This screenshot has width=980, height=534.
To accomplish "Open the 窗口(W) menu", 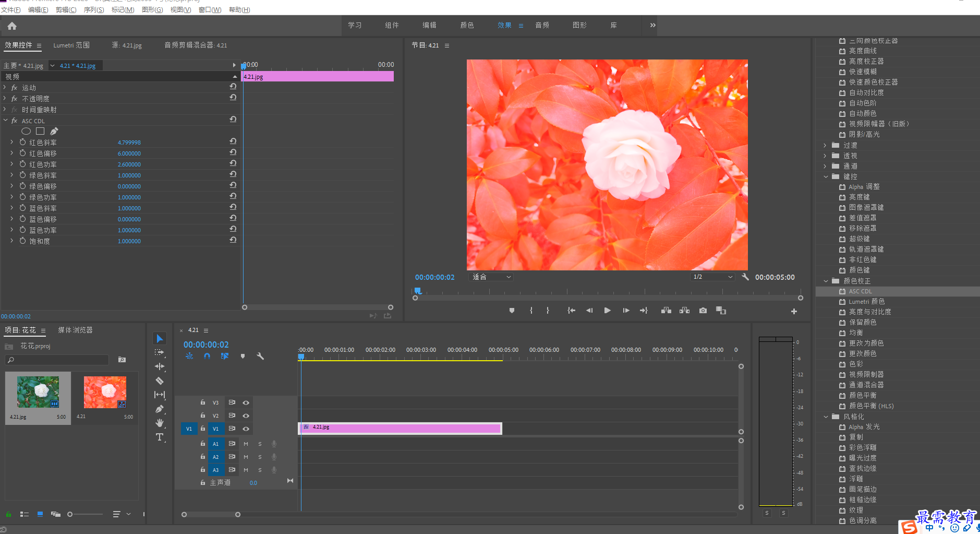I will [x=210, y=9].
